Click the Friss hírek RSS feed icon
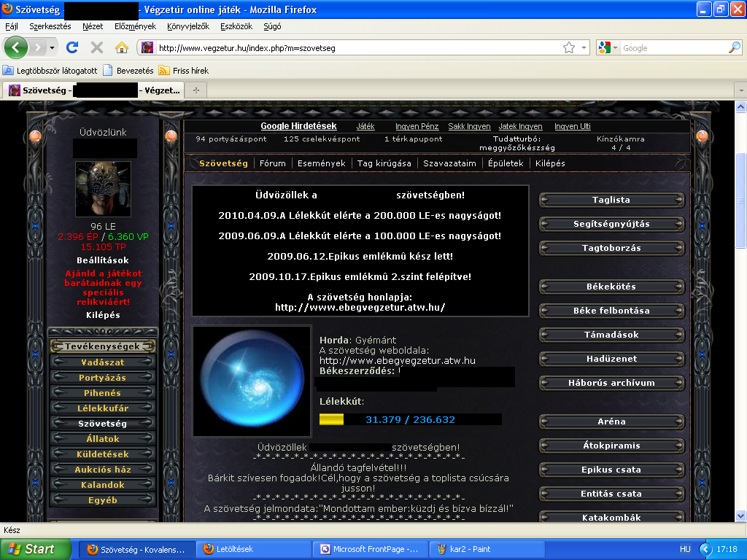The height and width of the screenshot is (560, 747). (164, 71)
